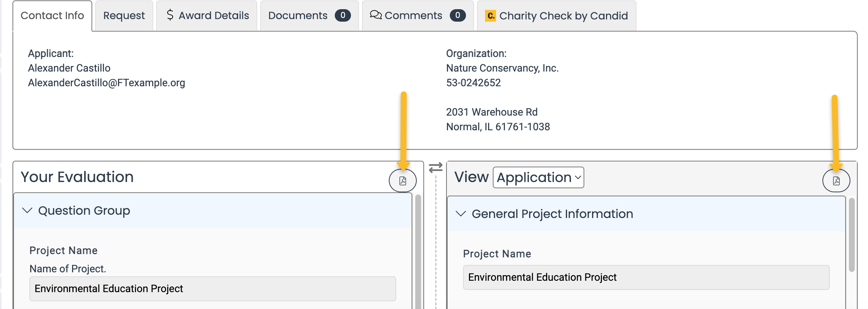The image size is (868, 309).
Task: Click the Candid logo icon
Action: 490,16
